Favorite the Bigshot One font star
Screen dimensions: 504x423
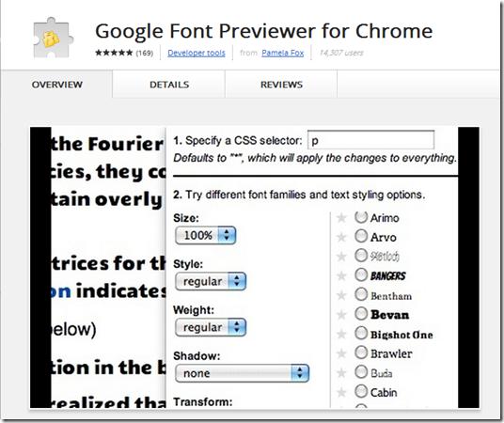[341, 335]
